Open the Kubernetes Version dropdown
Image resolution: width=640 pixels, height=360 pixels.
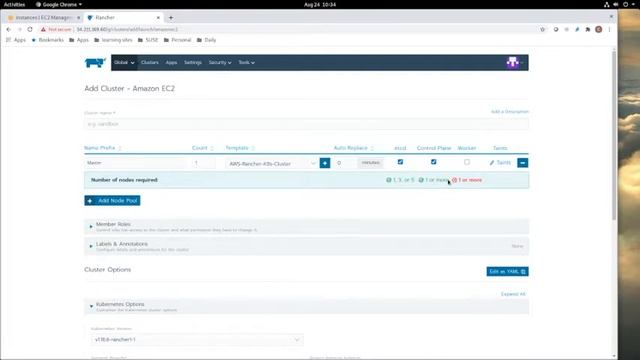pyautogui.click(x=197, y=340)
